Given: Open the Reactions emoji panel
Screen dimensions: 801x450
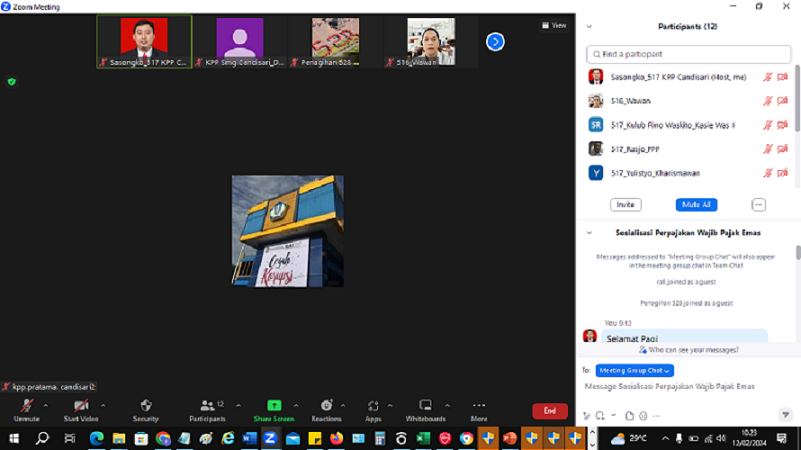Looking at the screenshot, I should [x=326, y=406].
